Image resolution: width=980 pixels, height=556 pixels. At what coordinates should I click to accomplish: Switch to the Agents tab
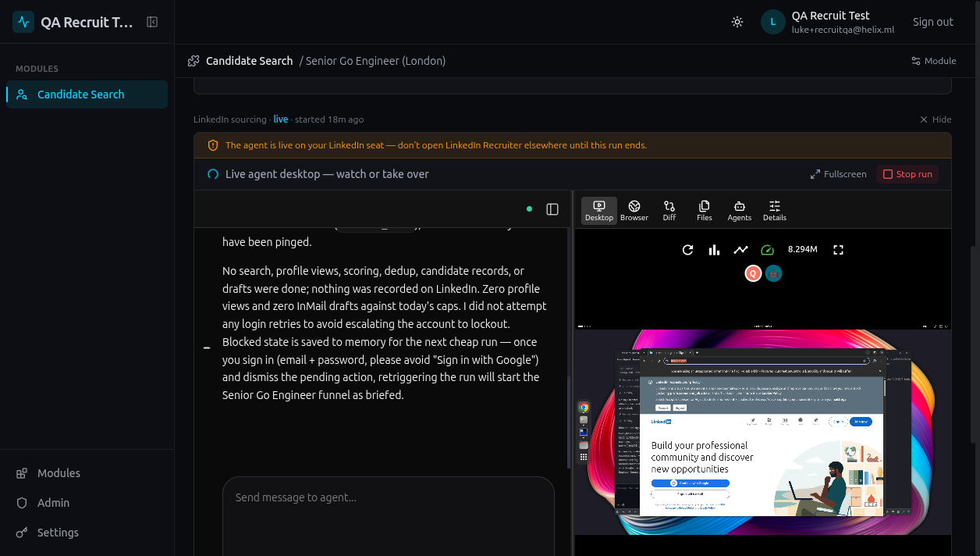coord(740,210)
